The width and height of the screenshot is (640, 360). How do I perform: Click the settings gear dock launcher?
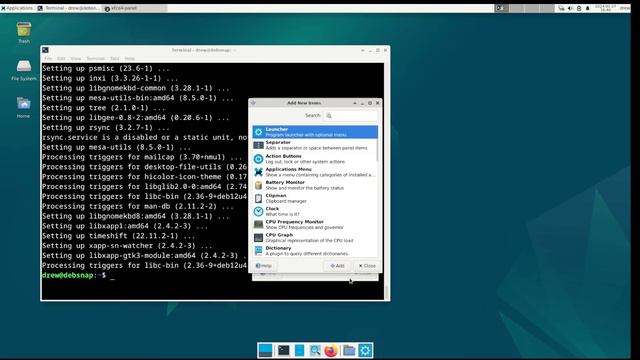click(x=365, y=350)
